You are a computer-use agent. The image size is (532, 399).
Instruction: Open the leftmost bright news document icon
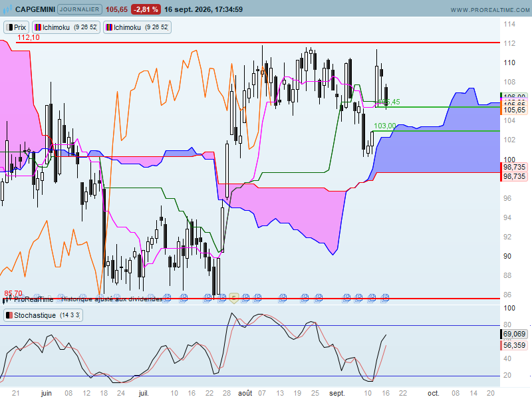(167, 298)
